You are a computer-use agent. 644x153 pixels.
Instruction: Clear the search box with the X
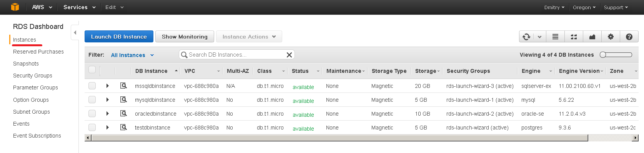coord(290,55)
